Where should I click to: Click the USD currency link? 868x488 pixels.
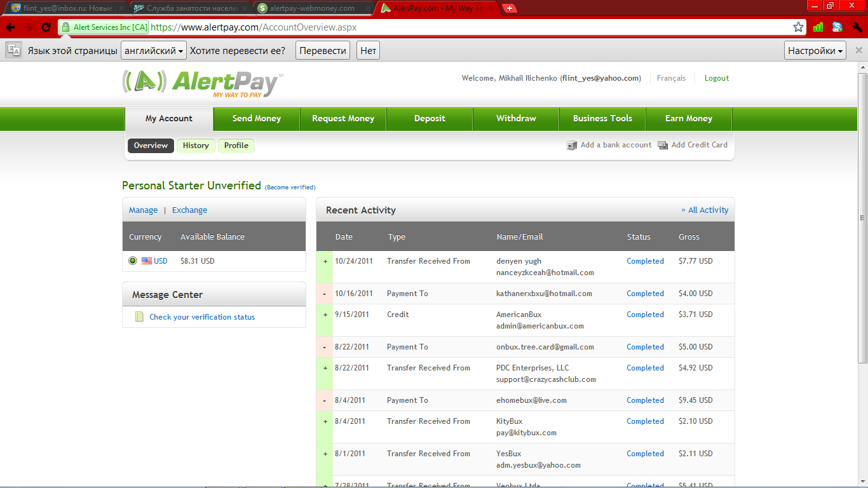[161, 261]
